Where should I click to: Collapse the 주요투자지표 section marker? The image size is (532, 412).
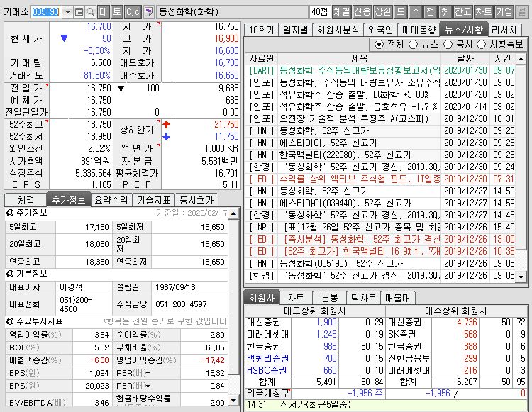(x=10, y=321)
